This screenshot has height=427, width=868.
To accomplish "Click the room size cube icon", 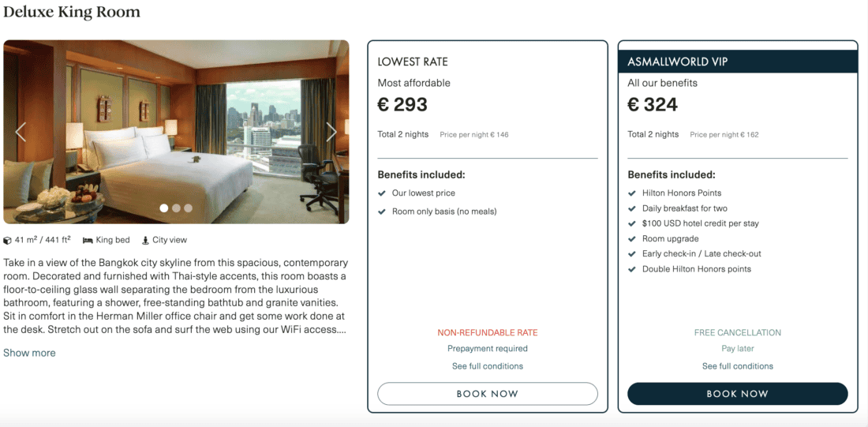I will click(x=8, y=240).
